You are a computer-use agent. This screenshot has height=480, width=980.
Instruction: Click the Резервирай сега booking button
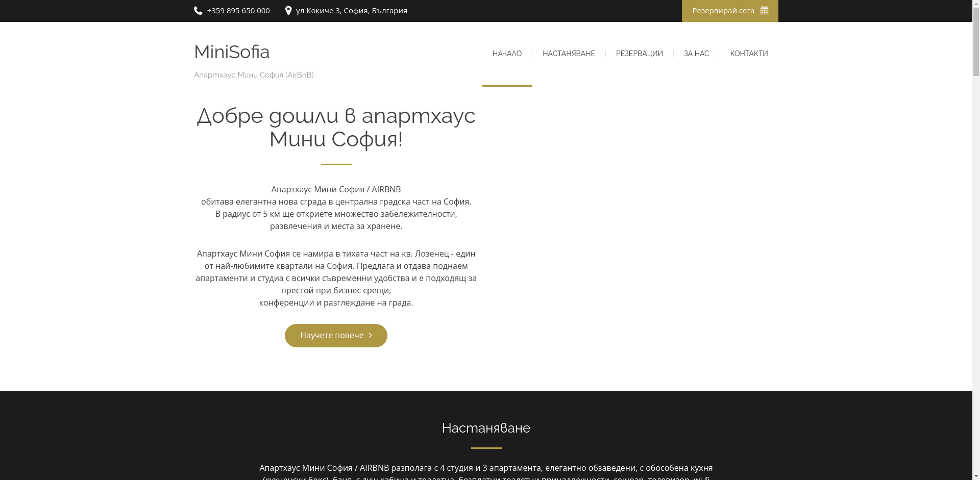tap(729, 10)
